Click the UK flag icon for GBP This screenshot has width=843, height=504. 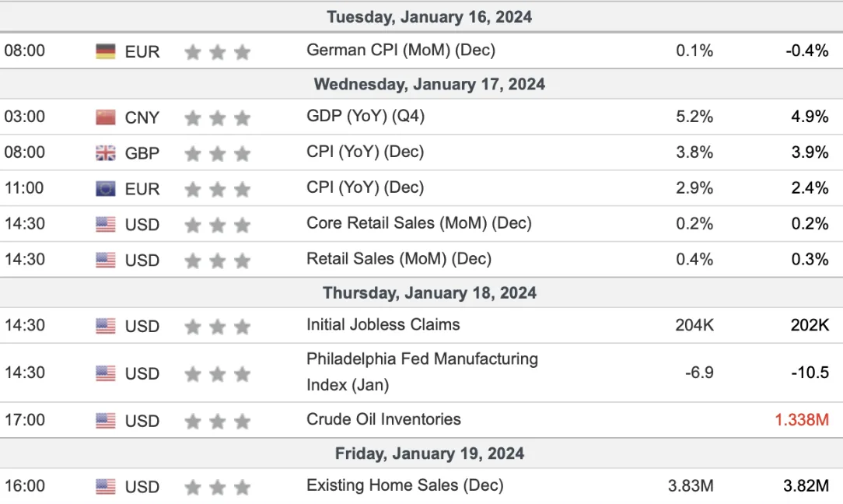[106, 153]
